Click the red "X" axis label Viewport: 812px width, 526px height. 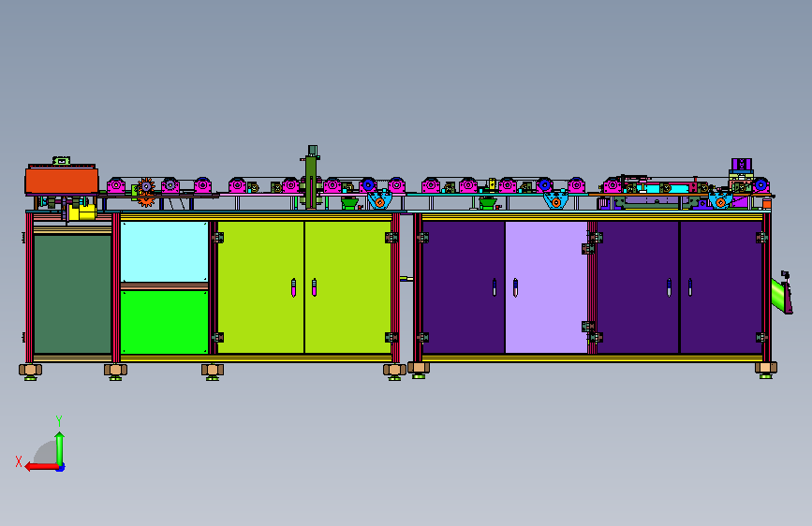[x=19, y=461]
